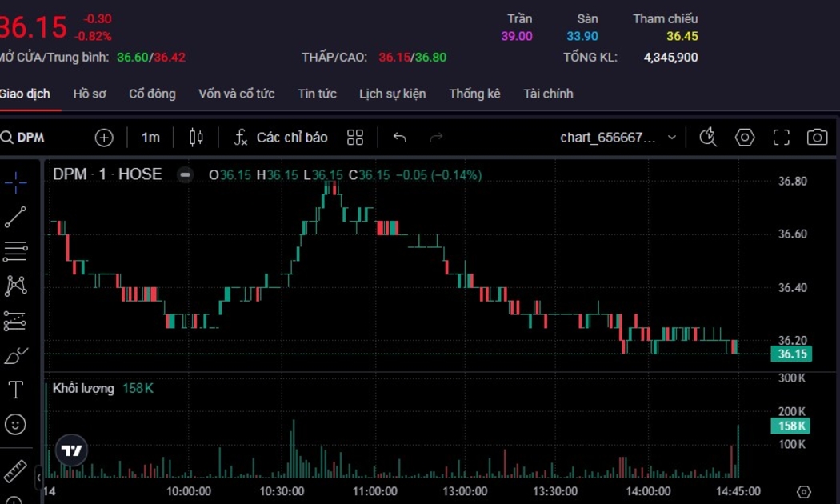Select the trend line drawing tool
This screenshot has height=504, width=840.
[15, 217]
